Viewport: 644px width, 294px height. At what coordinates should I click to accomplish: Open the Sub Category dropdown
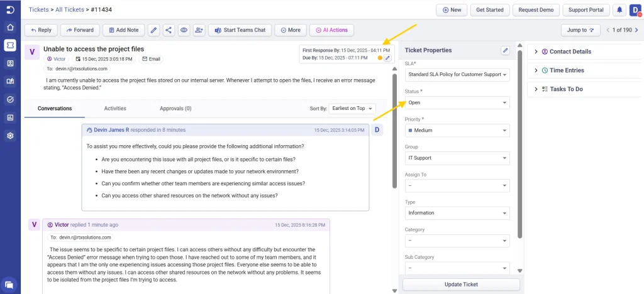click(457, 268)
